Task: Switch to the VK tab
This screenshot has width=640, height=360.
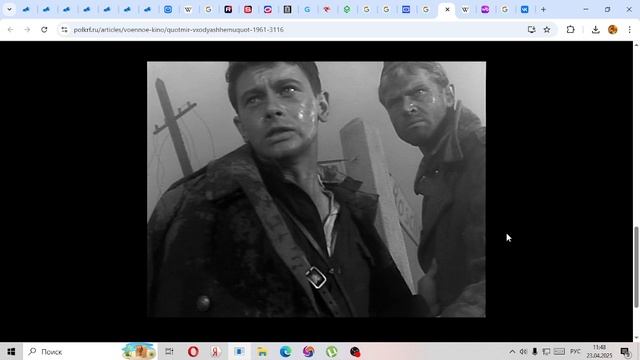Action: 524,9
